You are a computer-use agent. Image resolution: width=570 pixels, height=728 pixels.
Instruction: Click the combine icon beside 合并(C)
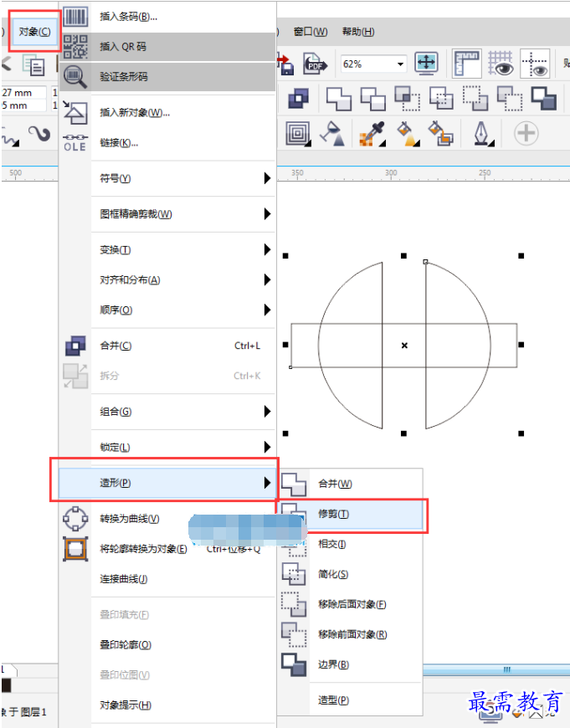[x=75, y=346]
